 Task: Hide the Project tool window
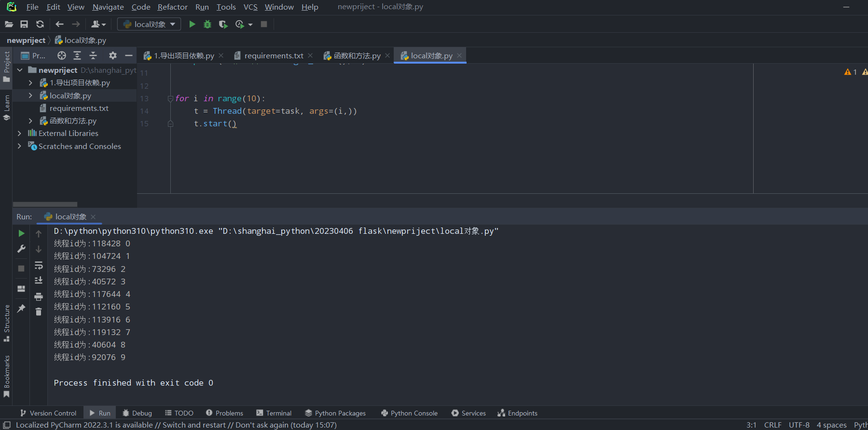coord(128,55)
